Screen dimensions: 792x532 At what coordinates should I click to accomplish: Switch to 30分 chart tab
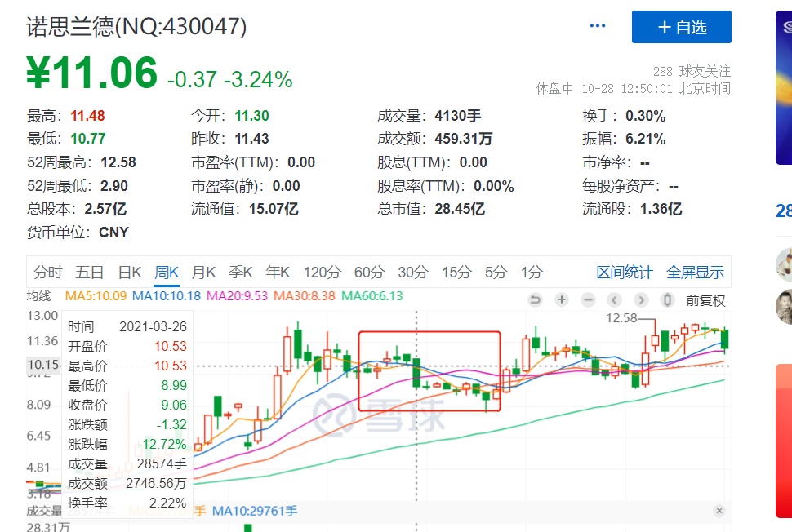click(413, 273)
